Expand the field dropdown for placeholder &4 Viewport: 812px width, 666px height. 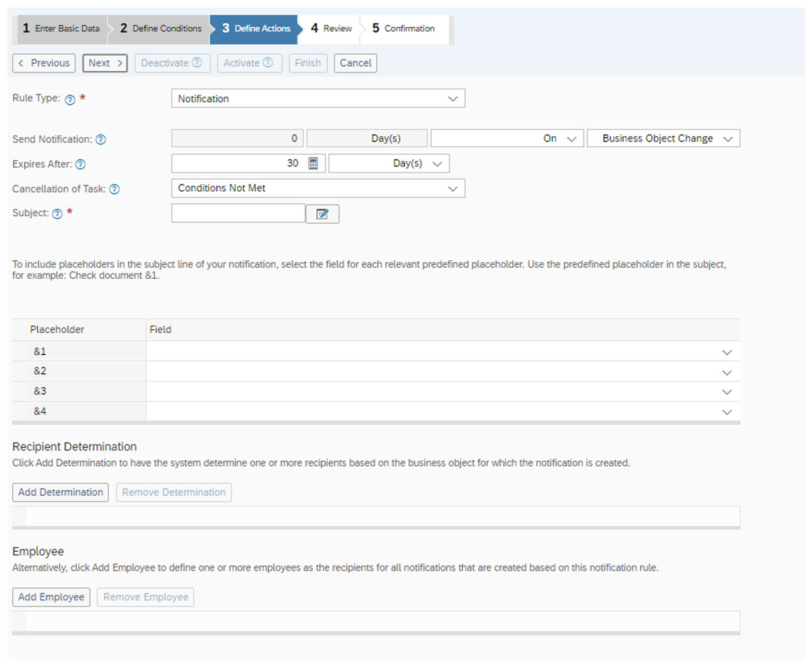tap(727, 412)
